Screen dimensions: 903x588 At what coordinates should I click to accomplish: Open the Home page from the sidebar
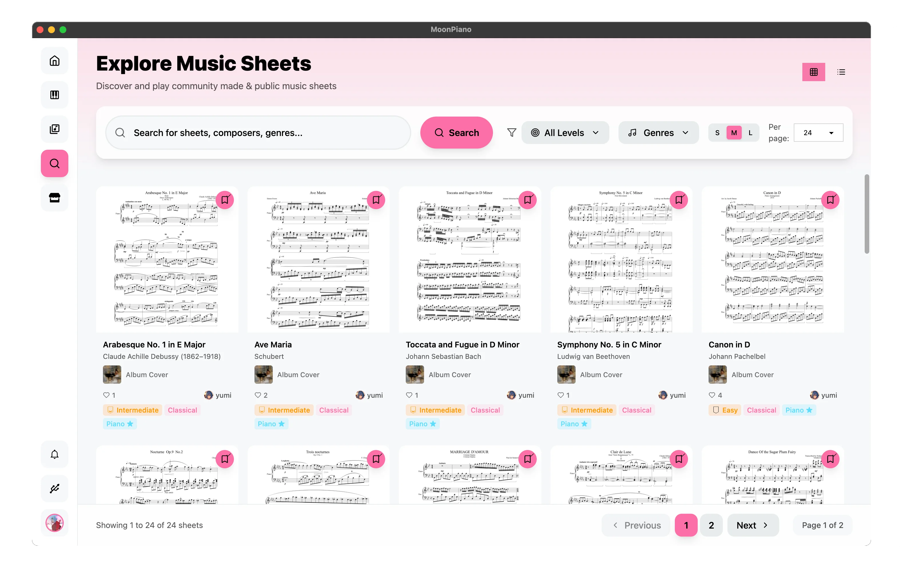coord(54,60)
